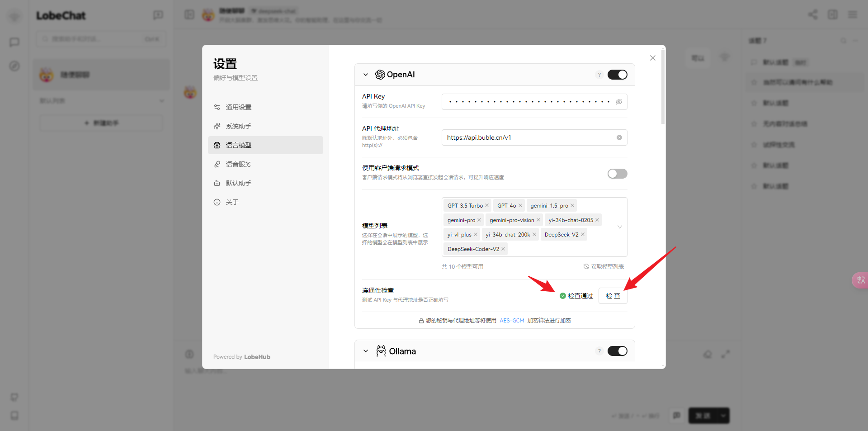Image resolution: width=868 pixels, height=431 pixels.
Task: Disable the OpenAI provider switch
Action: coord(617,75)
